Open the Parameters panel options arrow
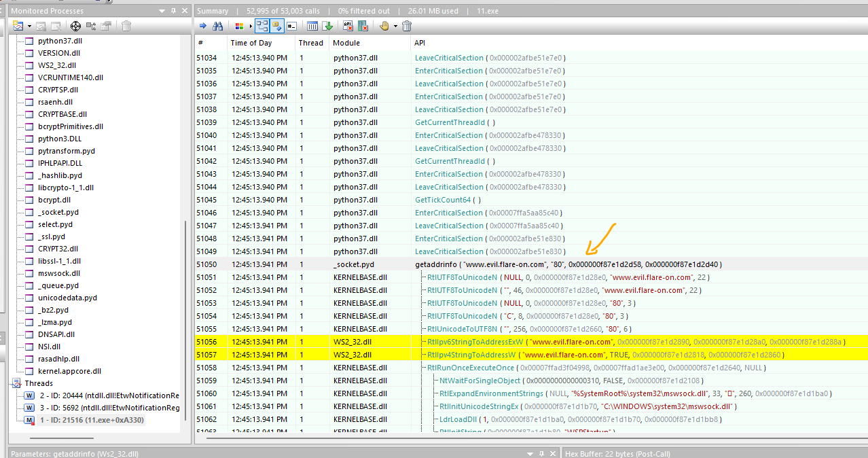Screen dimensions: 868x458 click(530, 453)
